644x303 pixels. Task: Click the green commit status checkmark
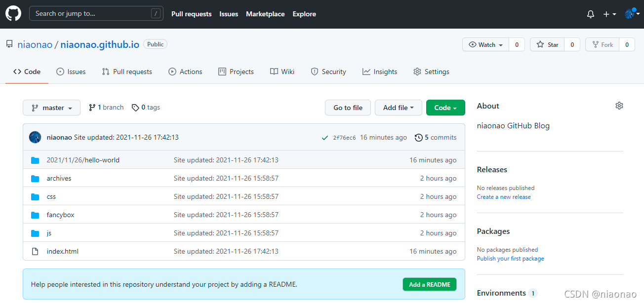click(324, 138)
